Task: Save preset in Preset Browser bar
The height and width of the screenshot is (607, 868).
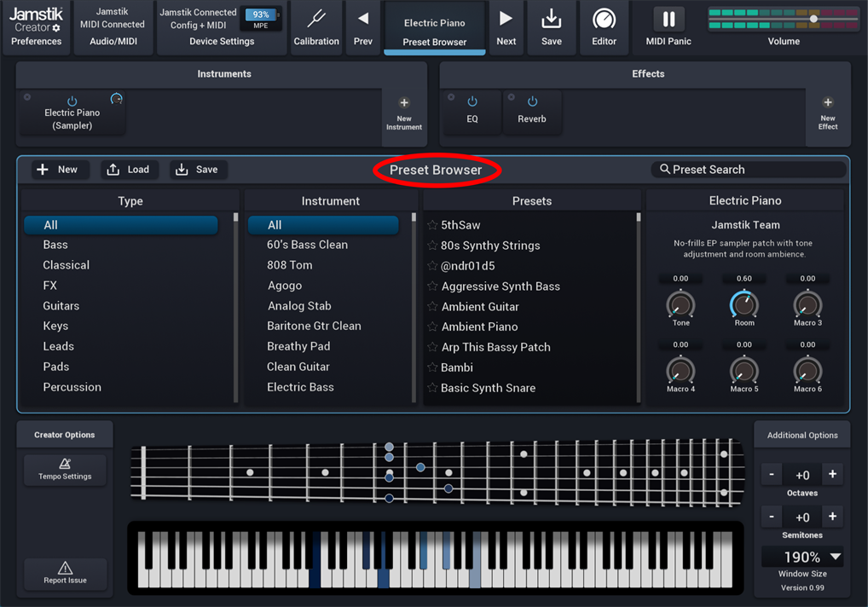Action: click(197, 170)
